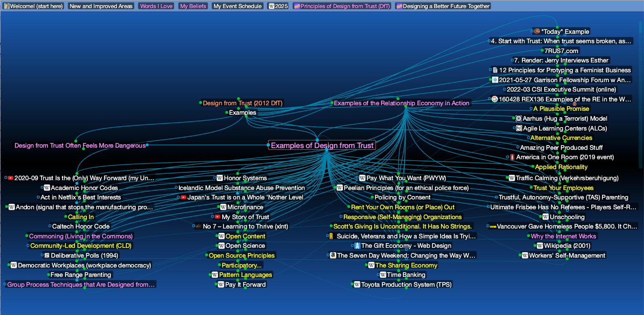
Task: Click the child gate below Examples of Design from Trust
Action: click(x=326, y=150)
